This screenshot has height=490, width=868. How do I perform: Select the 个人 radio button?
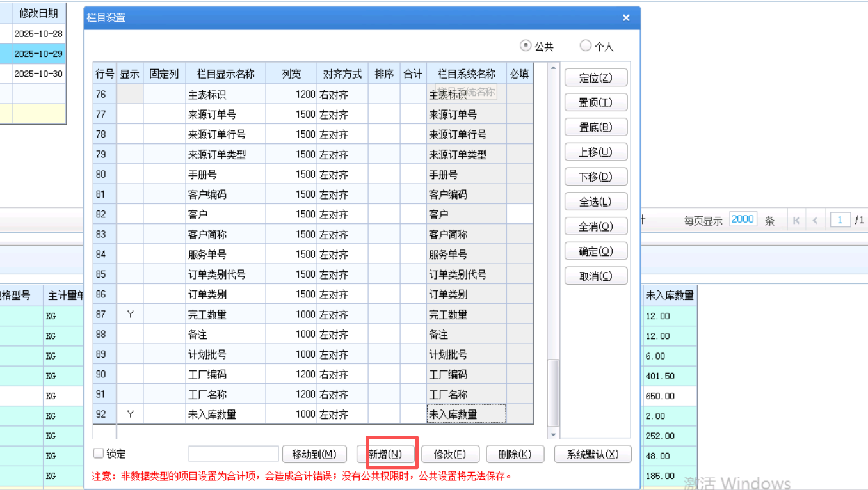[585, 45]
